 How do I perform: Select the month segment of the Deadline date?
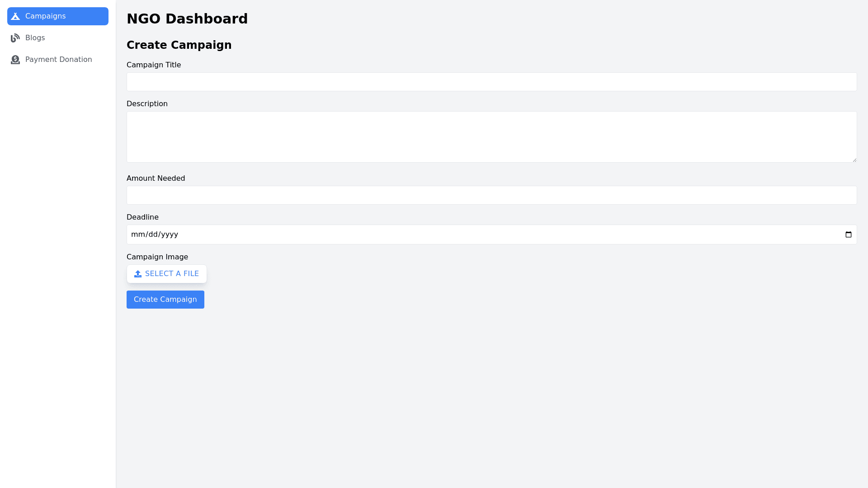tap(137, 235)
